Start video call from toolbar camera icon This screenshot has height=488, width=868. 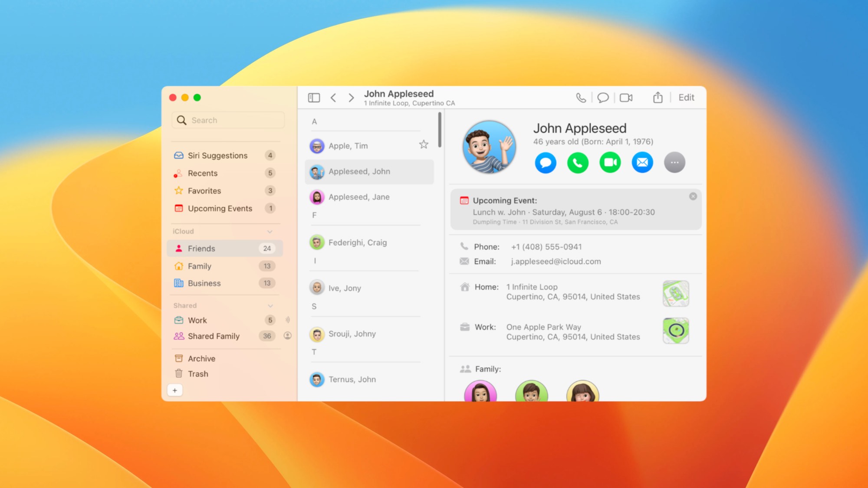click(x=626, y=98)
